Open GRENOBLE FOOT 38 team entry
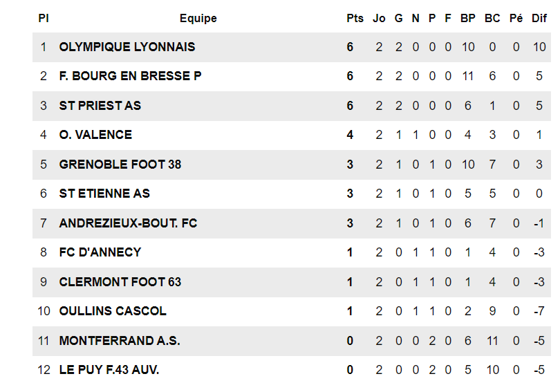The image size is (560, 392). 120,165
